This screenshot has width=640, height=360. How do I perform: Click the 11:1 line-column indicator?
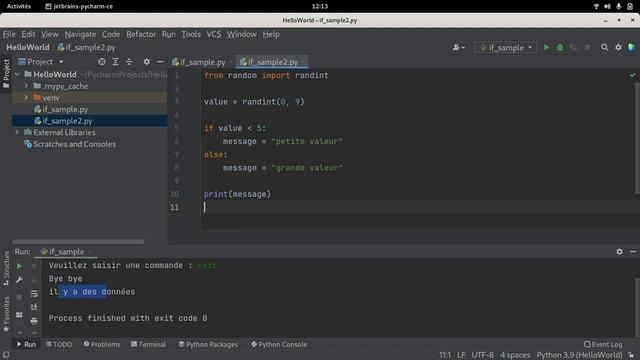click(445, 355)
